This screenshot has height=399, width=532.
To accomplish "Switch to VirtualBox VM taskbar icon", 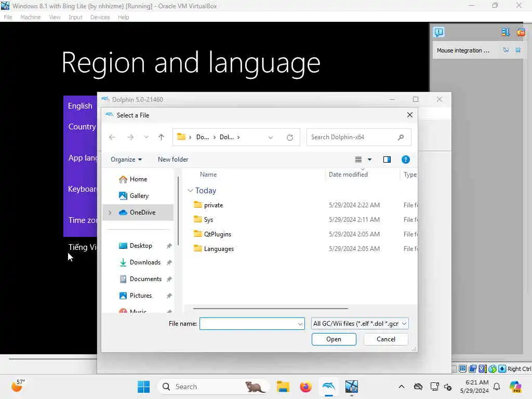I will [x=352, y=387].
